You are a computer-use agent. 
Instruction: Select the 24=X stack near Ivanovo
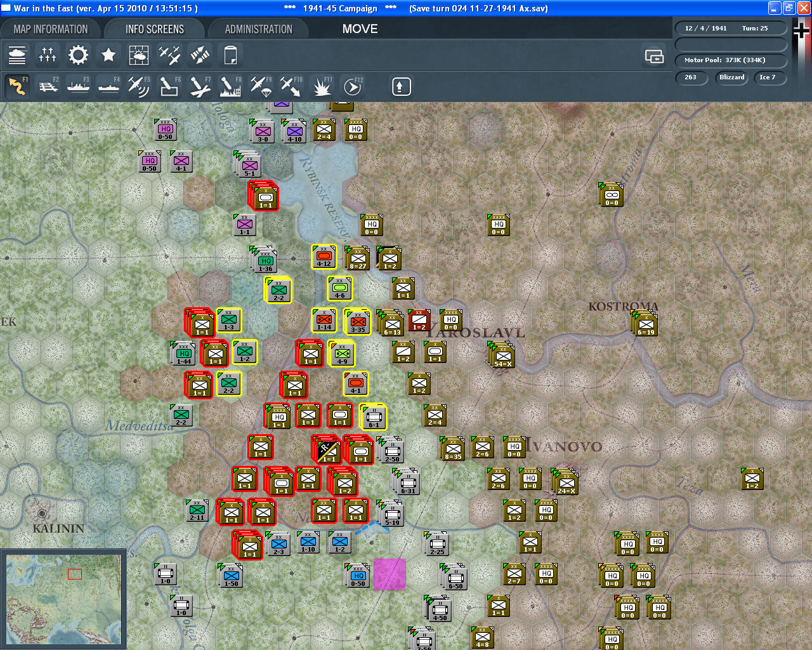click(x=565, y=482)
